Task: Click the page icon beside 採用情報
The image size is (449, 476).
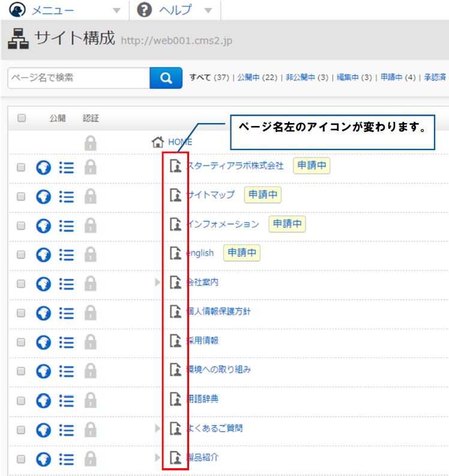Action: 175,340
